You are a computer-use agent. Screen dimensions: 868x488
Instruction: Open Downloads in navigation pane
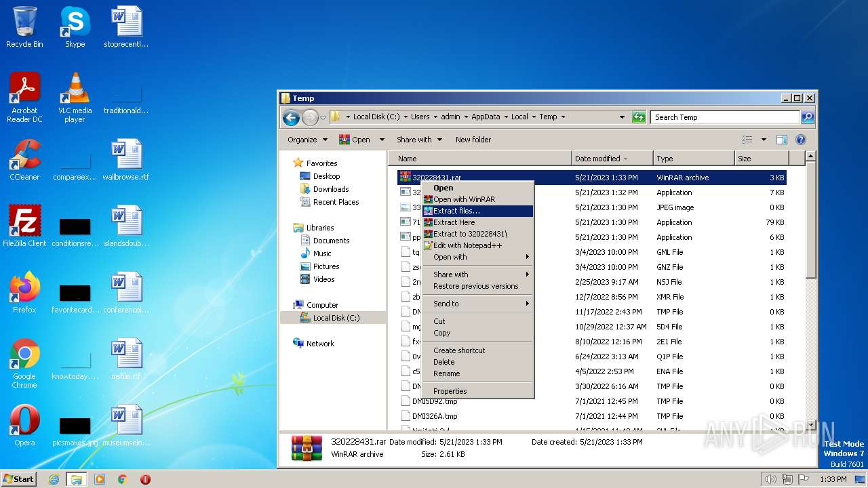(331, 189)
